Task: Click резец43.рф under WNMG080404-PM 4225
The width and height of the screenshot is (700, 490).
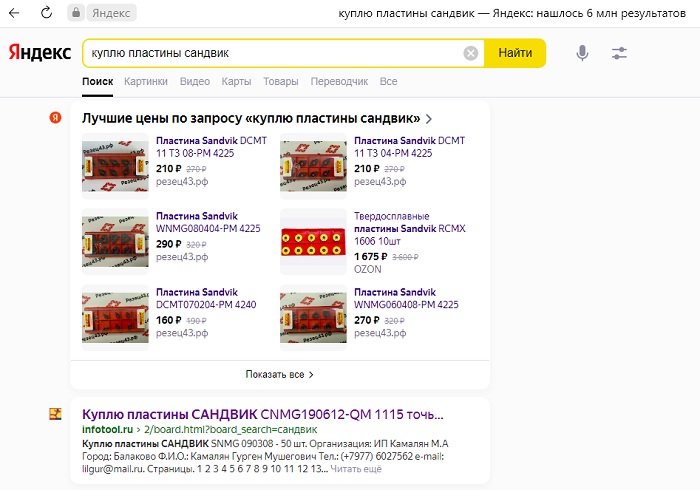Action: click(182, 257)
